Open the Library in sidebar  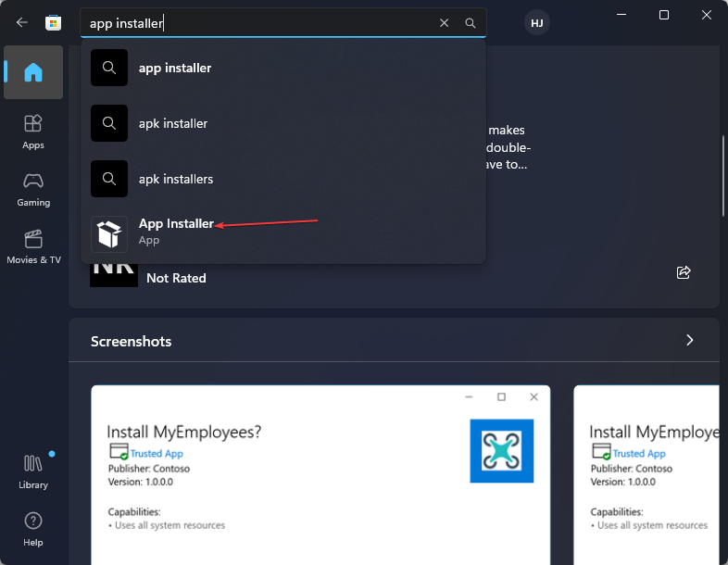(33, 471)
